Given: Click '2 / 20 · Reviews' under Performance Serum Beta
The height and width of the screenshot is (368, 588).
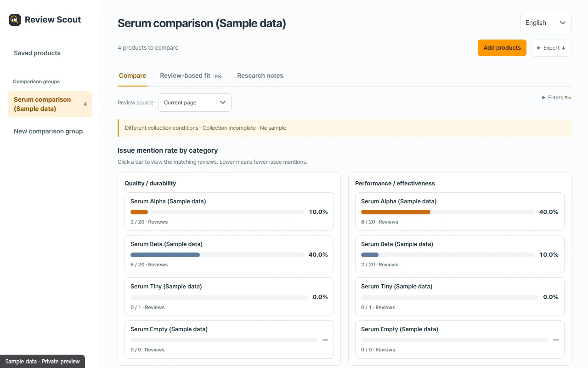Looking at the screenshot, I should pyautogui.click(x=379, y=264).
